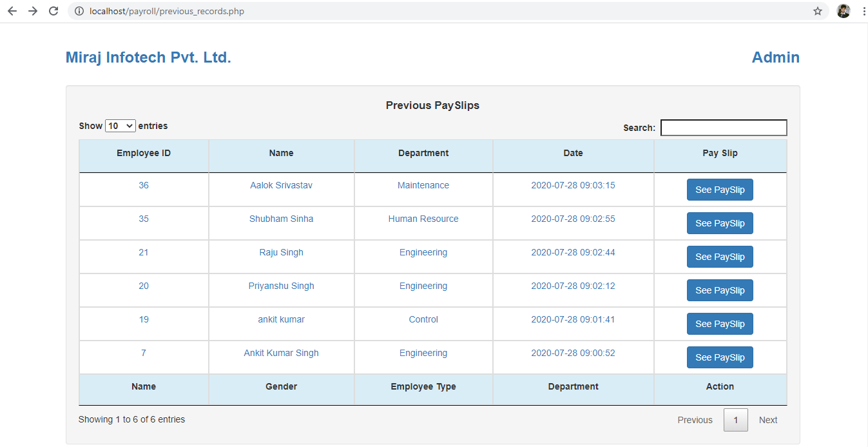
Task: Click the Miraj Infotech Pvt. Ltd. header
Action: tap(148, 57)
